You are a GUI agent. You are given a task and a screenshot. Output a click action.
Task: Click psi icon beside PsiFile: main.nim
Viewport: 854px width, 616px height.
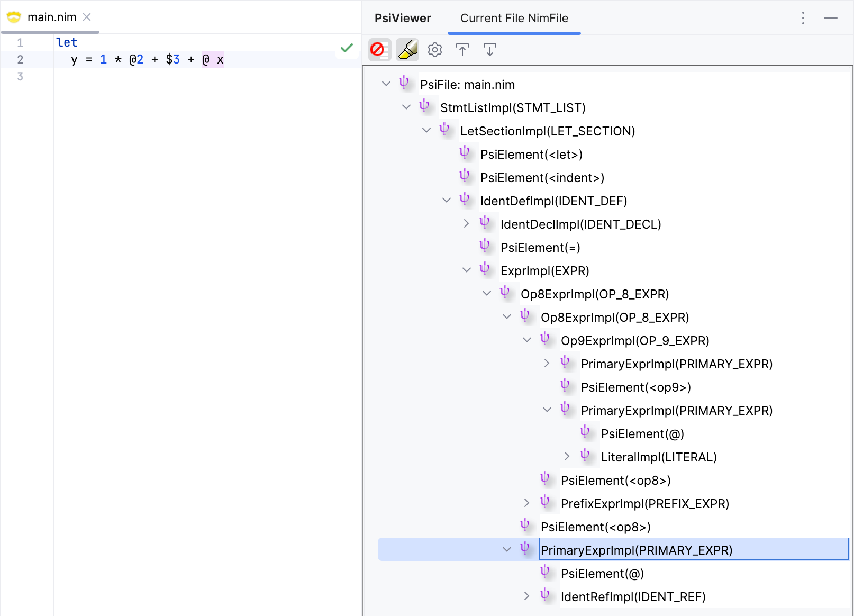404,83
